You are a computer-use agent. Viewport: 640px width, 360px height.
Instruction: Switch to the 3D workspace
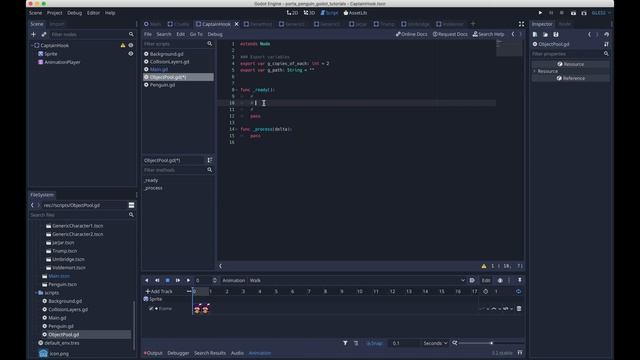[309, 13]
